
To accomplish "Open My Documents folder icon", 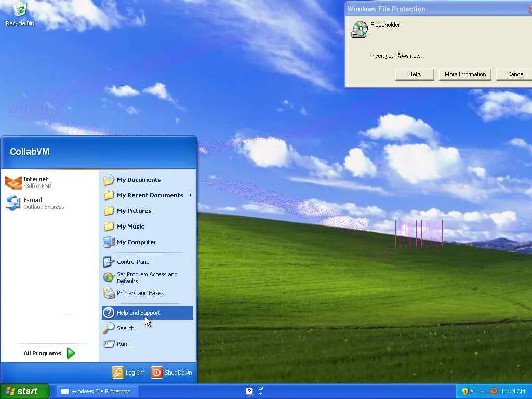I will click(x=109, y=179).
